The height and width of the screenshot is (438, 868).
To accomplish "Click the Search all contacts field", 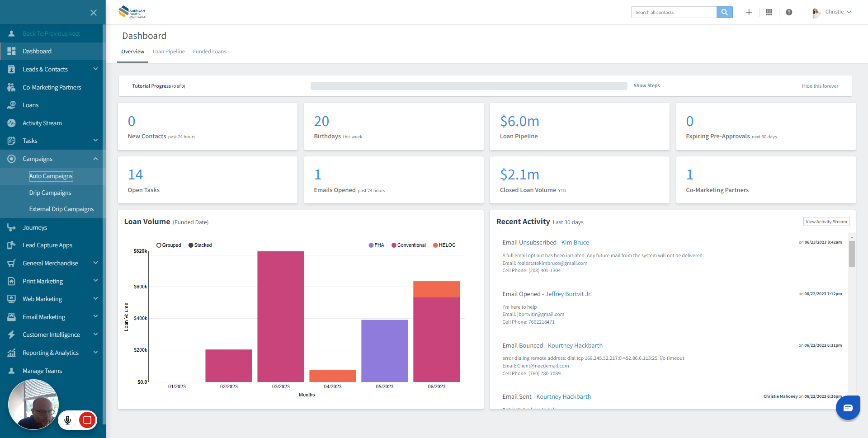I will click(674, 12).
